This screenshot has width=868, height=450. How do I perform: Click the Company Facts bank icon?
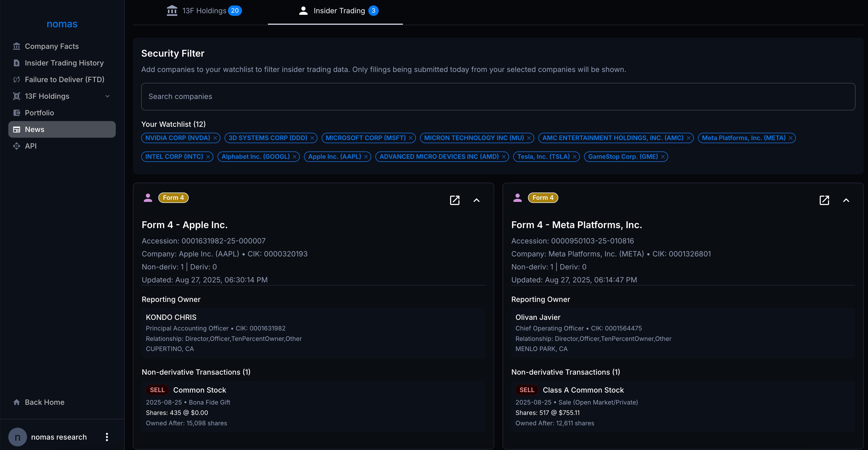(17, 46)
